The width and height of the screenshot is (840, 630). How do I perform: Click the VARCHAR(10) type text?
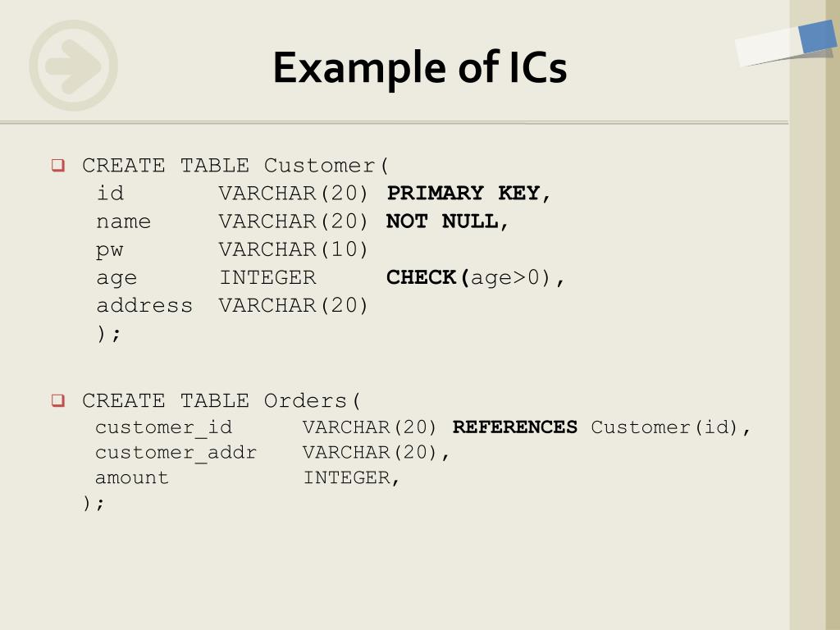(x=293, y=249)
